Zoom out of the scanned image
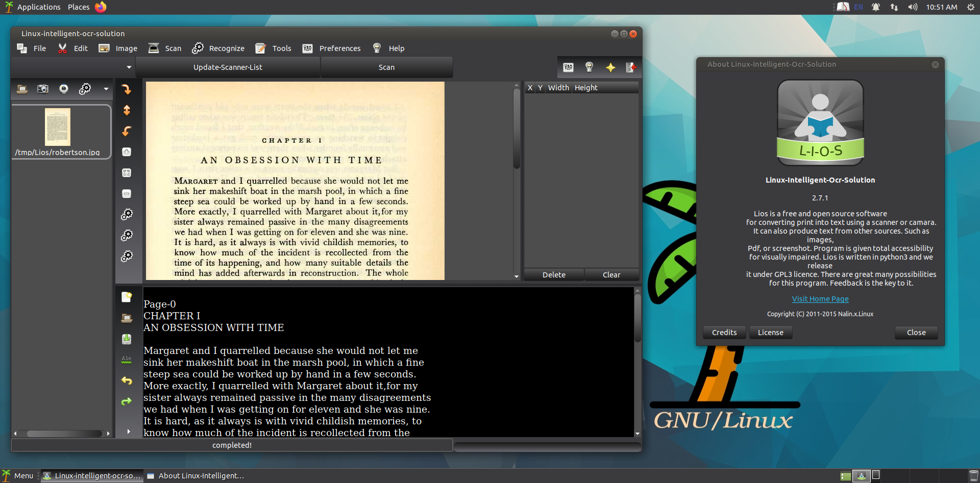The image size is (980, 483). (x=127, y=194)
